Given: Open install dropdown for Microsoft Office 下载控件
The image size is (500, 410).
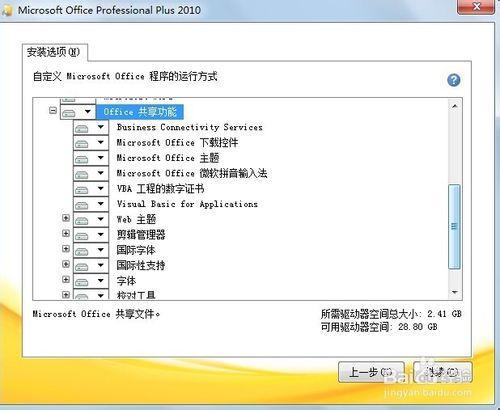Looking at the screenshot, I should click(91, 143).
